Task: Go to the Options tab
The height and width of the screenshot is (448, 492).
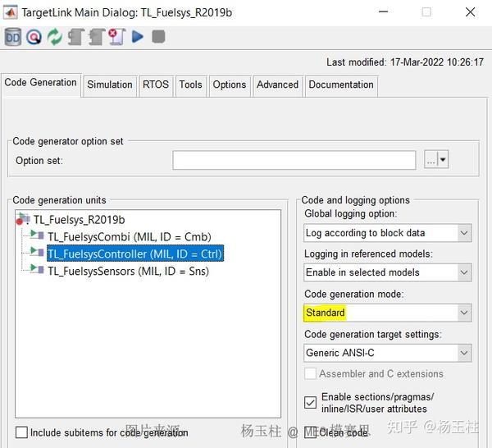Action: [x=230, y=85]
